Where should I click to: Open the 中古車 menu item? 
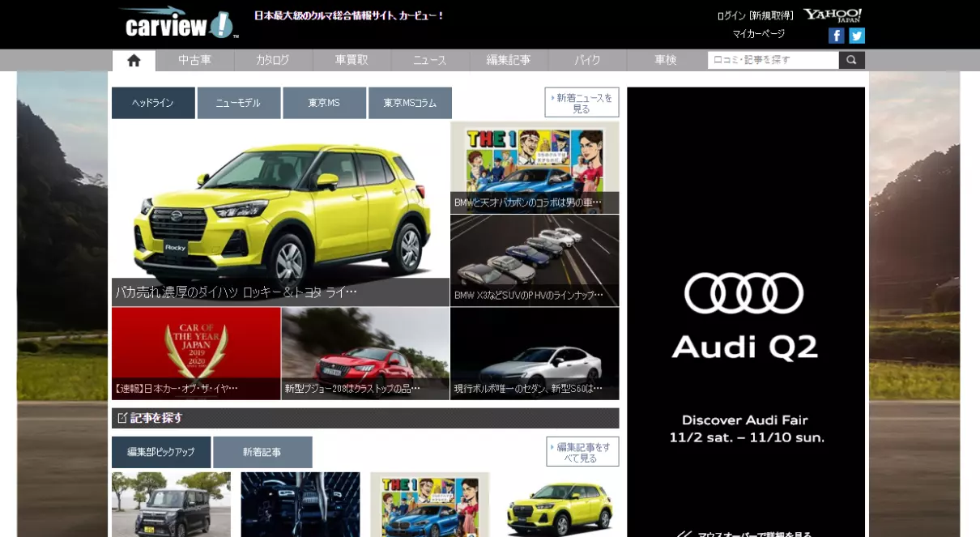click(195, 60)
